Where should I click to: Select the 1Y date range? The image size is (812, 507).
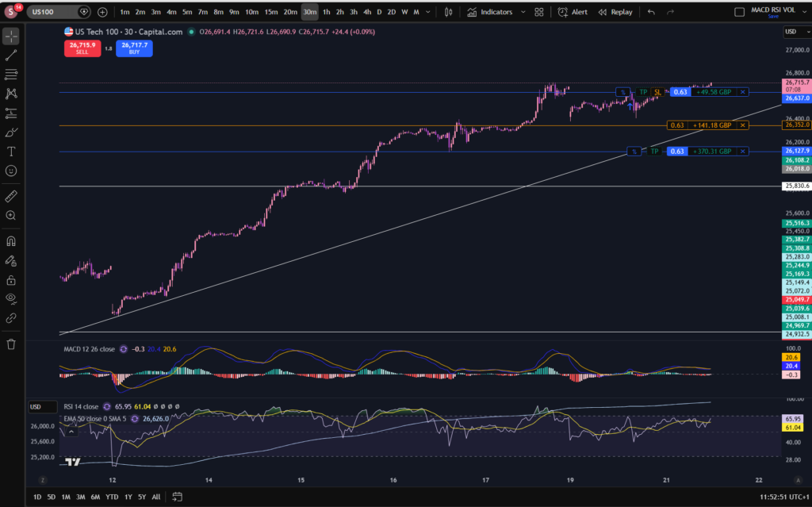pos(128,497)
